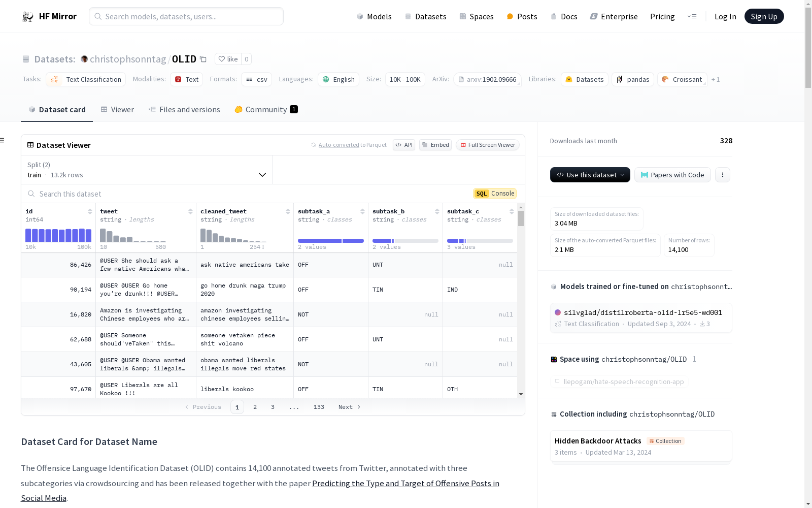Sort by the id column
This screenshot has width=812, height=508.
click(90, 211)
